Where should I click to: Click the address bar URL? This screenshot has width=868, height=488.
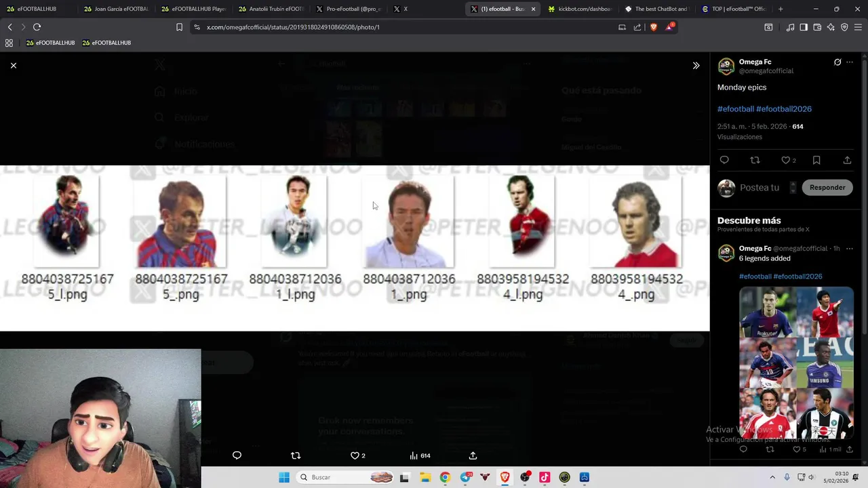click(x=293, y=27)
